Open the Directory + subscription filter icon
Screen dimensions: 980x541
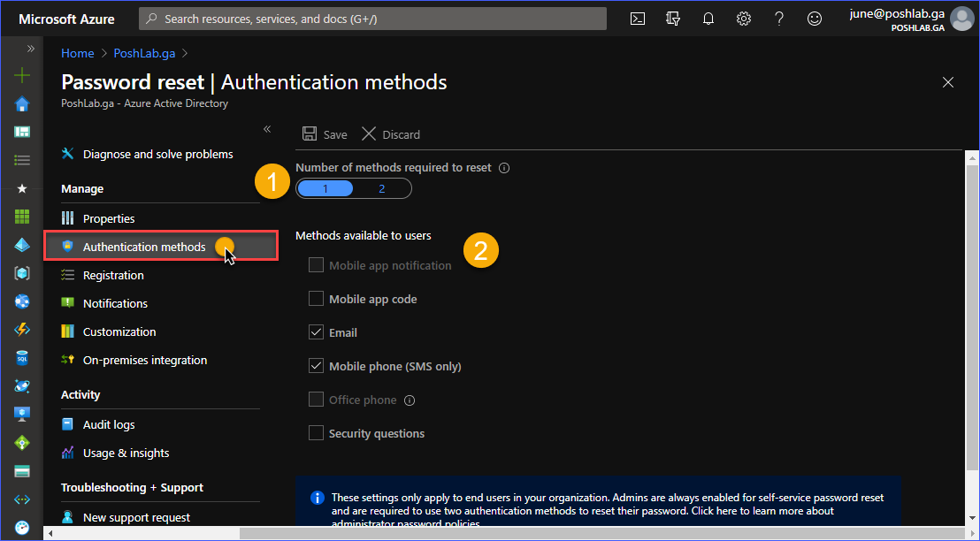click(672, 19)
